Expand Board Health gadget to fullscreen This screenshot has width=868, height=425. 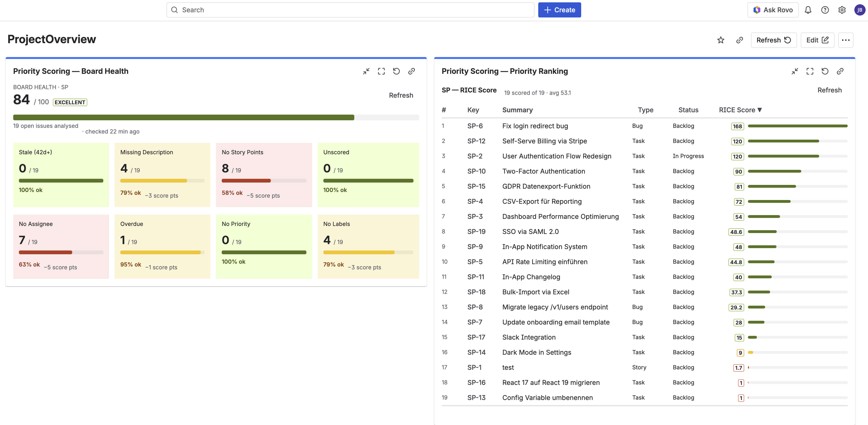pyautogui.click(x=381, y=71)
